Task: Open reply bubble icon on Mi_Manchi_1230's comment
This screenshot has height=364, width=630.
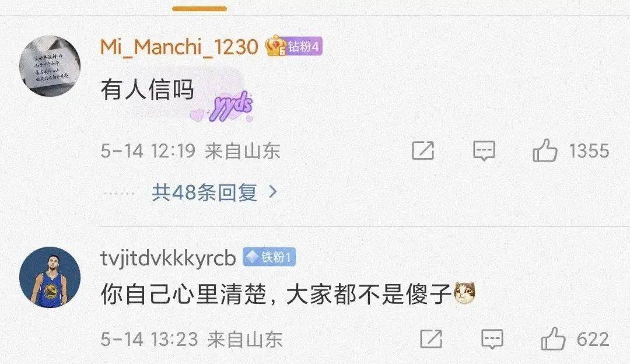Action: [484, 150]
